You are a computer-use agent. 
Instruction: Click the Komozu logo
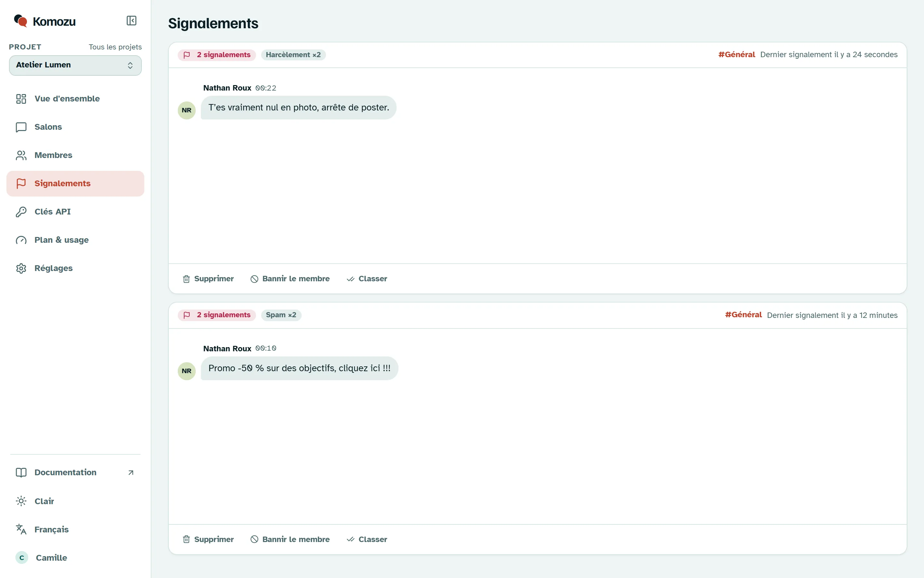45,22
